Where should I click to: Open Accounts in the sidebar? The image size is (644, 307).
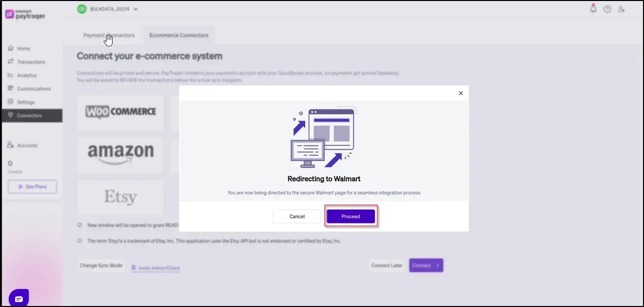pyautogui.click(x=27, y=145)
